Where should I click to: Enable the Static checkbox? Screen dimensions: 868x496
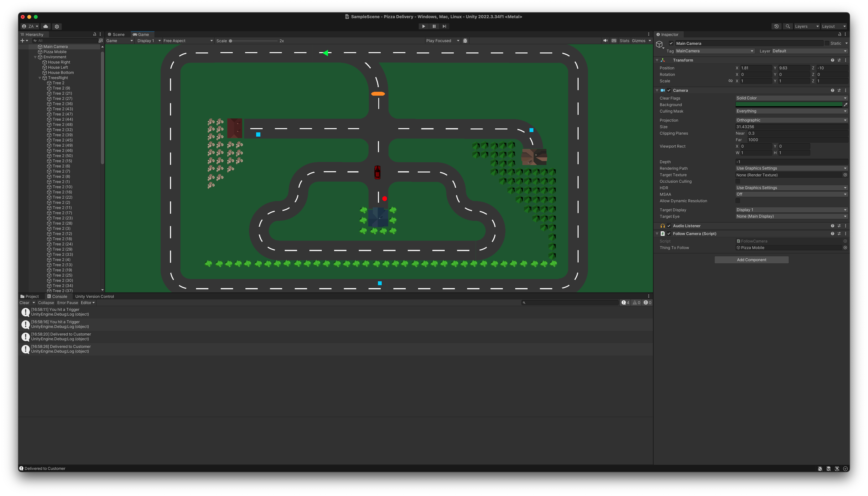tap(827, 43)
